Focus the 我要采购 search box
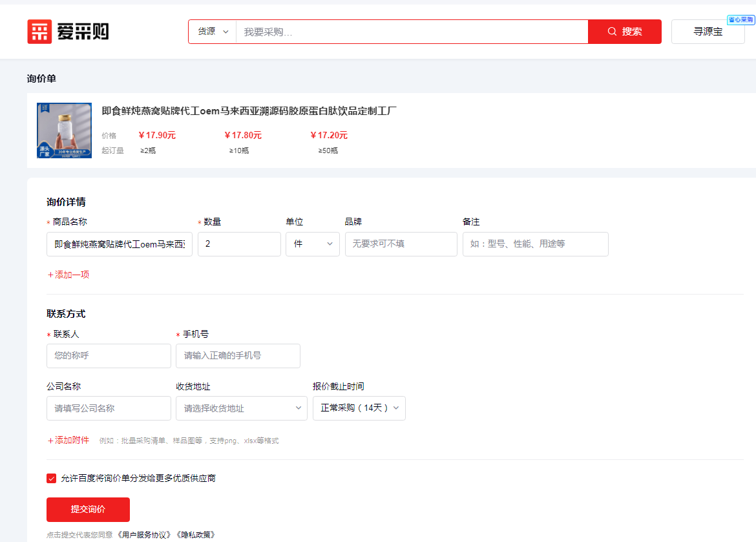This screenshot has width=756, height=542. (412, 32)
